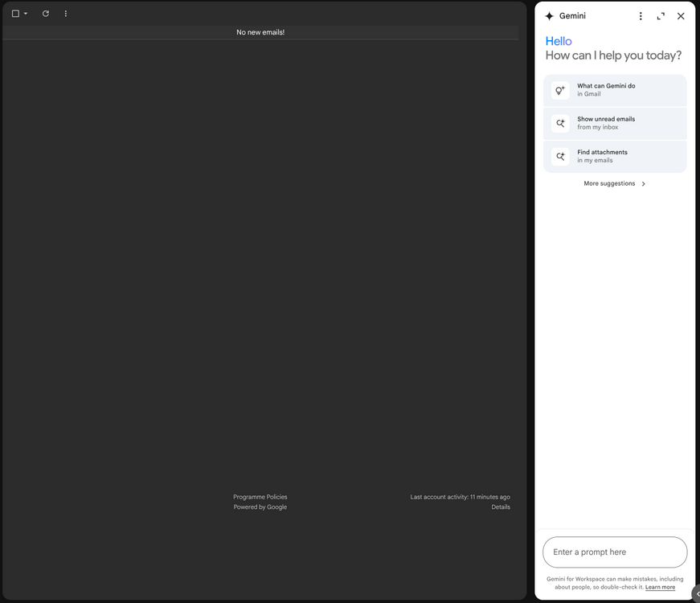Screen dimensions: 700x603
Task: Click the search sparkle icon for unread emails
Action: 560,123
